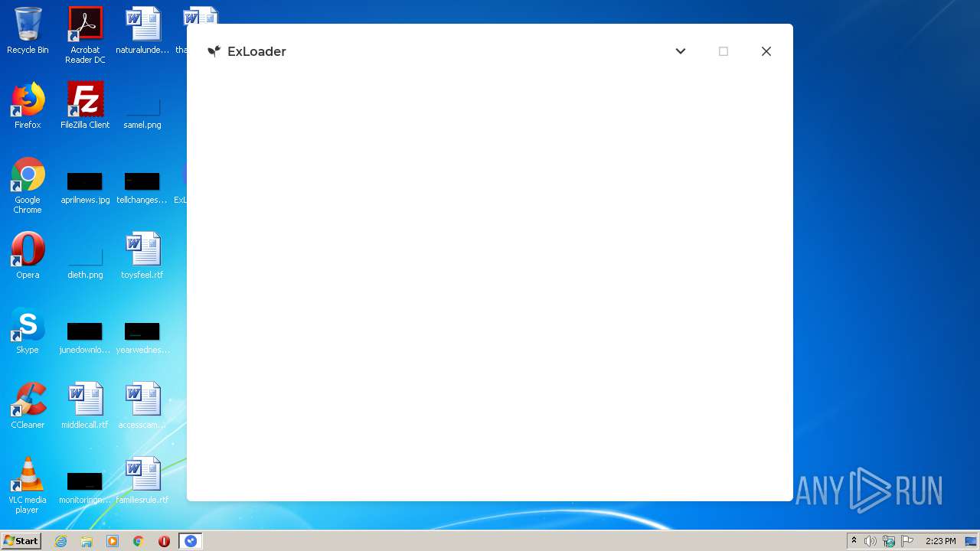Open the naturalunde... Word document
The image size is (980, 551).
click(x=142, y=31)
